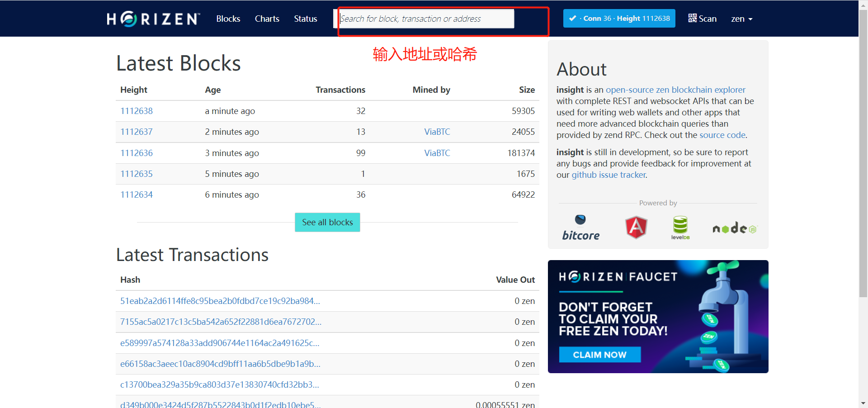Click the green LevelDB logo
The height and width of the screenshot is (408, 868).
tap(680, 227)
